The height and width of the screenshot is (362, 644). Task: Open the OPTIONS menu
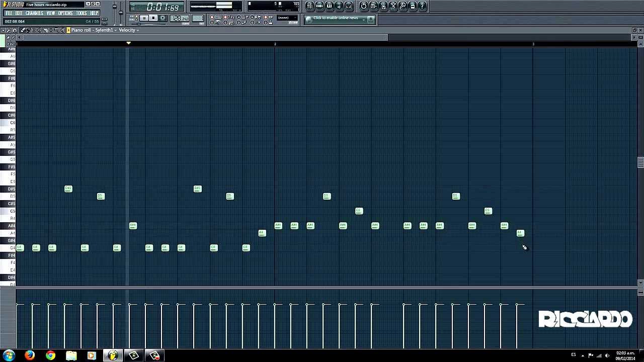65,13
